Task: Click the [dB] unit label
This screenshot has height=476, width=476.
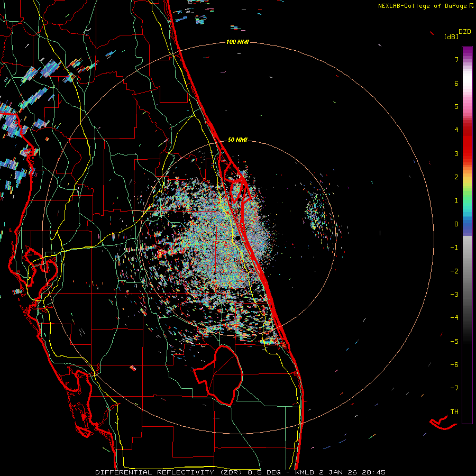Action: [x=452, y=36]
